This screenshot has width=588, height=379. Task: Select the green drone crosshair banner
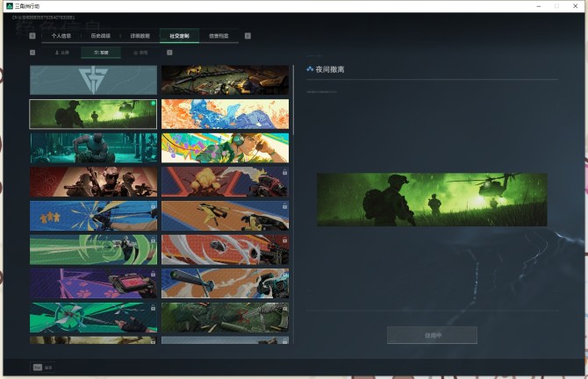[x=93, y=318]
